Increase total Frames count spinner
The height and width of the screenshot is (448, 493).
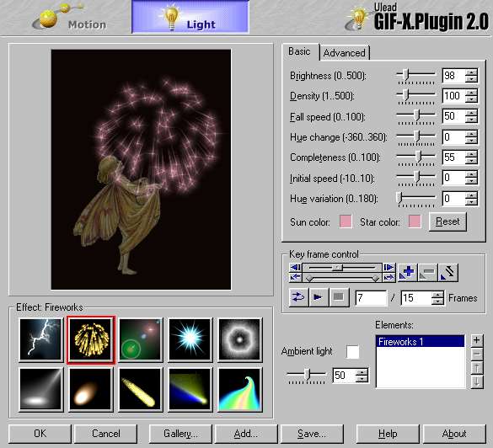(x=437, y=295)
